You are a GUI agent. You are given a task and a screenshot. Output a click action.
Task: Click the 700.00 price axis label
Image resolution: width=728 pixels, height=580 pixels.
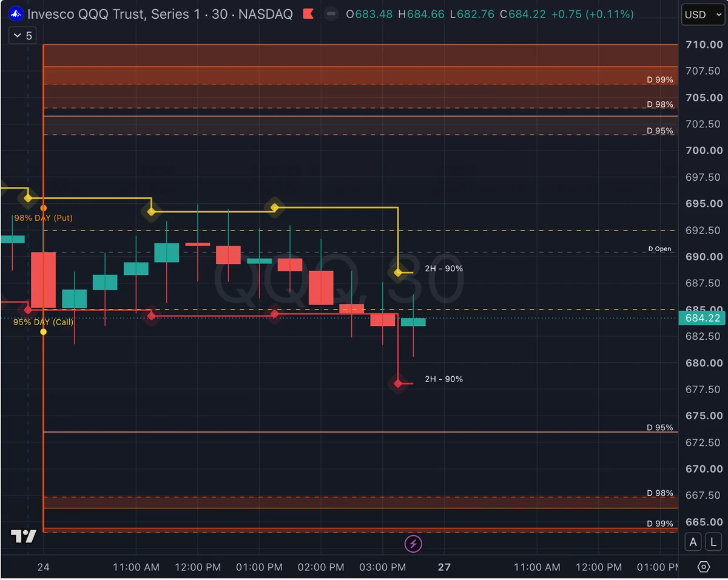point(704,150)
